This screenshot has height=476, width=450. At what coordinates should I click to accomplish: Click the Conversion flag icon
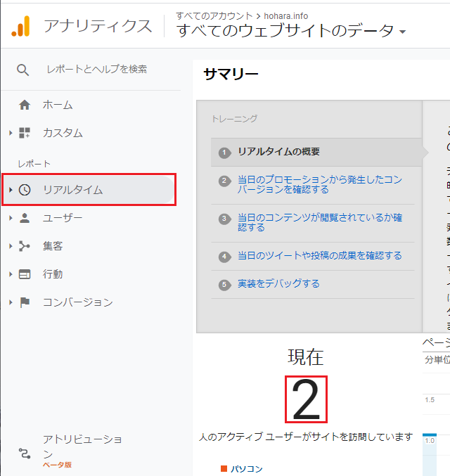click(25, 302)
